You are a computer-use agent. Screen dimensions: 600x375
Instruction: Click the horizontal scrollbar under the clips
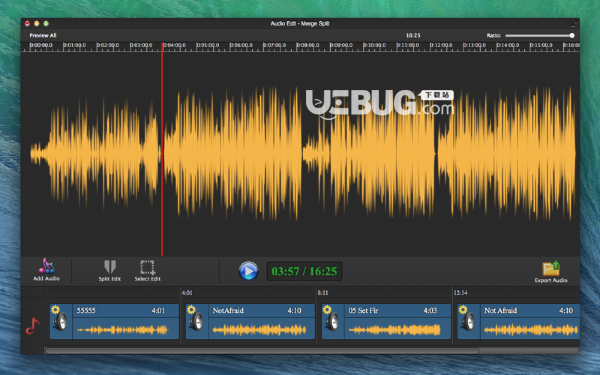[262, 351]
